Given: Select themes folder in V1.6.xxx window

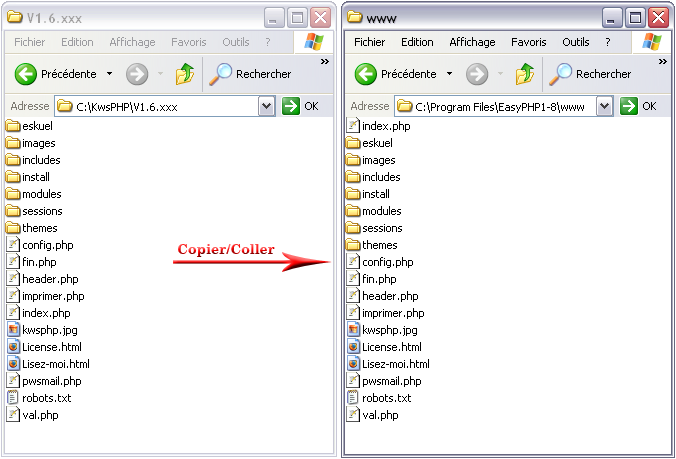Looking at the screenshot, I should 32,228.
